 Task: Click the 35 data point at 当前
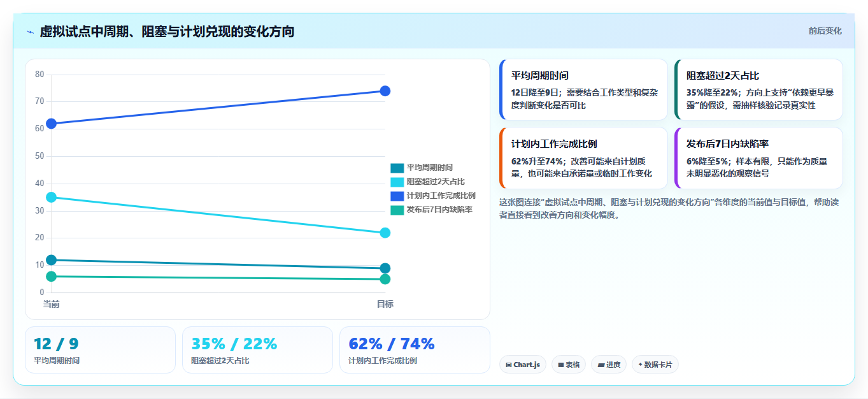pyautogui.click(x=51, y=198)
